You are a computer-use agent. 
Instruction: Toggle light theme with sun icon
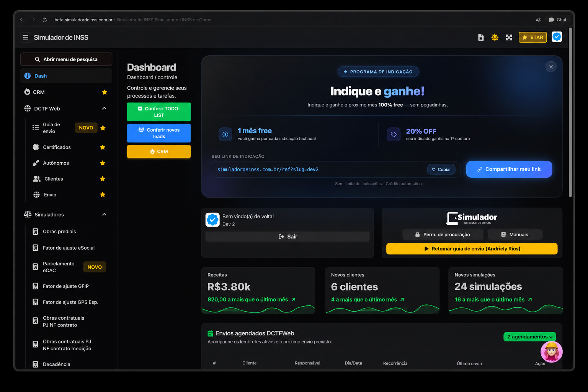pyautogui.click(x=495, y=37)
